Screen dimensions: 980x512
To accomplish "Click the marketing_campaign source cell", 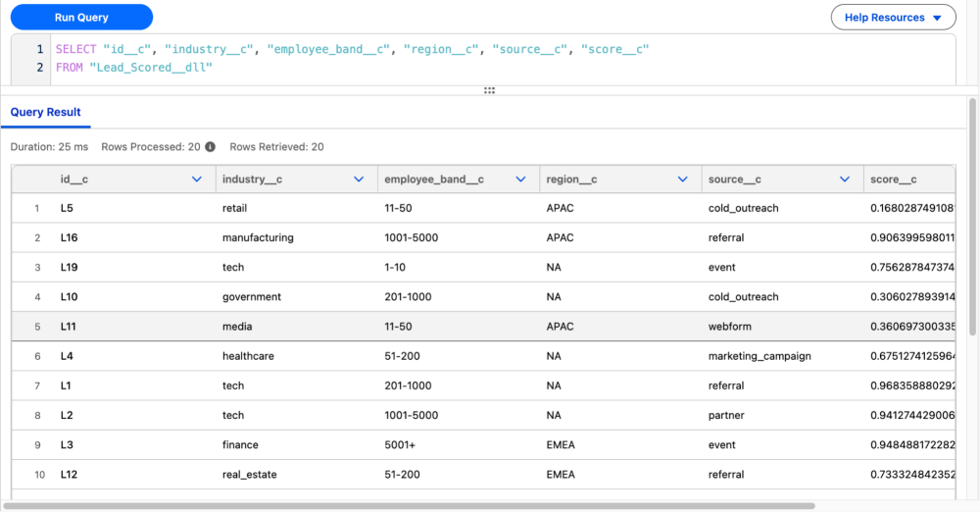I will (x=782, y=356).
